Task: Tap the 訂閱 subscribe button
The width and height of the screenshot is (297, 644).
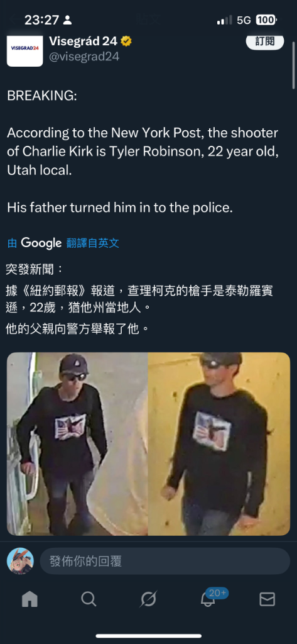Action: 264,41
